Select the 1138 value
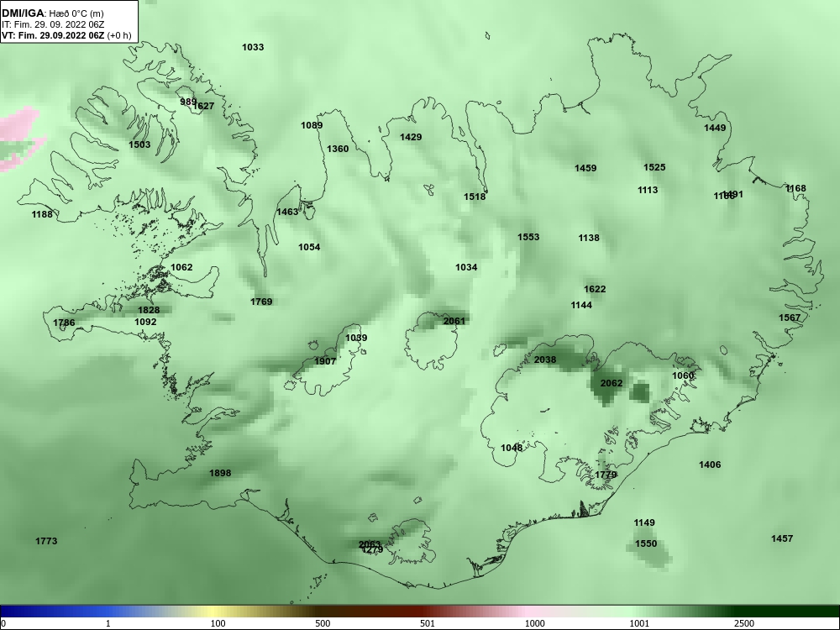Viewport: 840px width, 630px height. tap(589, 238)
